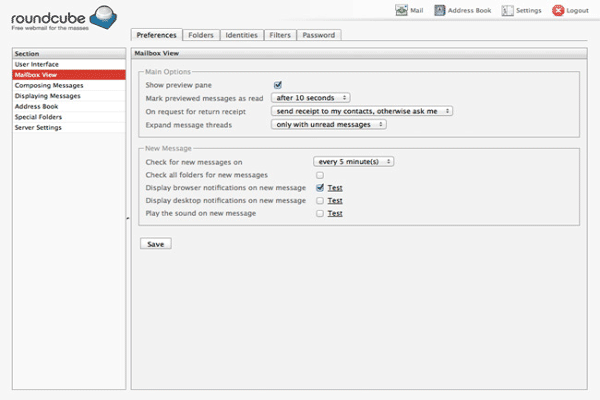Enable Play the sound on new message

(320, 213)
